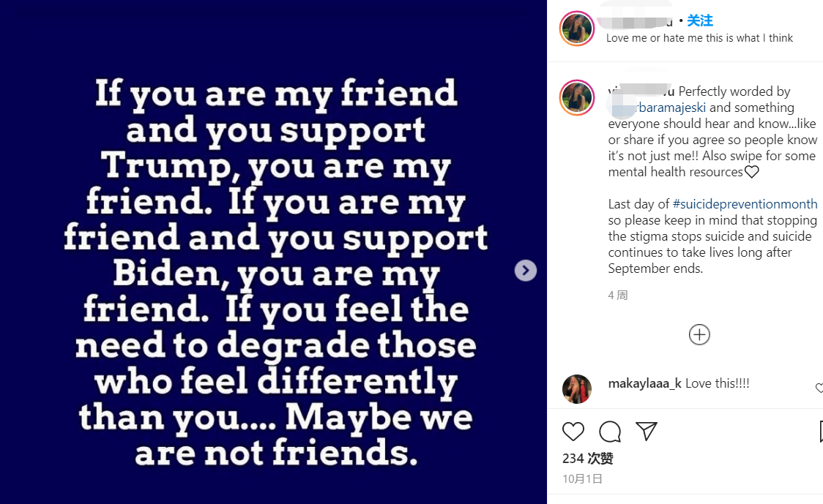This screenshot has width=823, height=504.
Task: Click the author avatar beside the caption
Action: coord(577,98)
